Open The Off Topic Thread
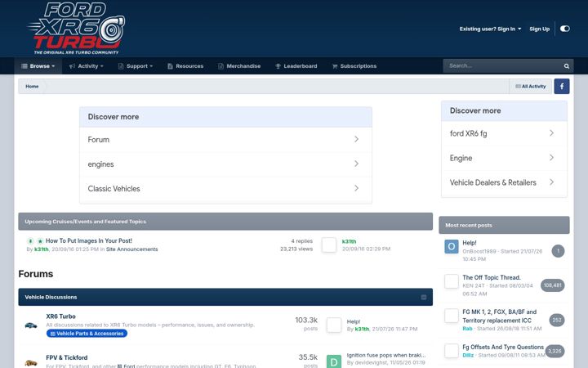Viewport: 588px width, 368px height. click(x=492, y=277)
